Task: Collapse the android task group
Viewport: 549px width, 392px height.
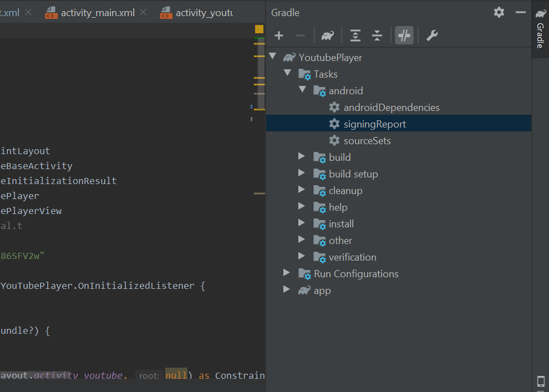Action: [302, 90]
